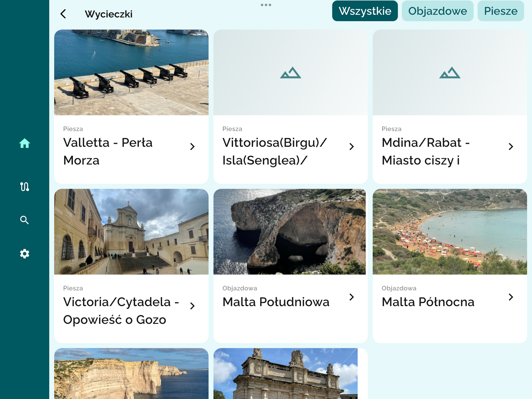The width and height of the screenshot is (532, 399).
Task: Open Victoria/Cytadela chevron arrow
Action: click(x=192, y=306)
